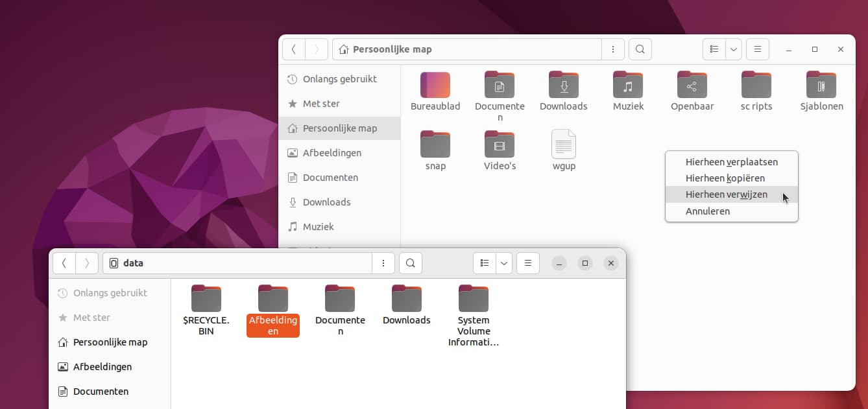Viewport: 868px width, 409px height.
Task: Click the back arrow in the data window
Action: click(x=64, y=263)
